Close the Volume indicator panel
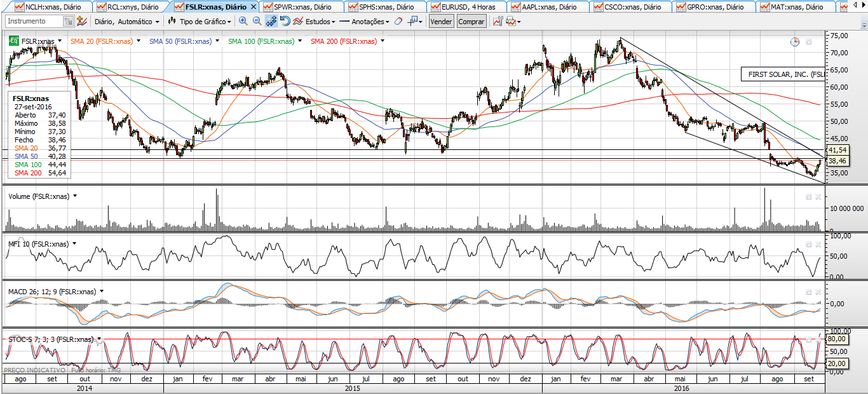The image size is (868, 394). [818, 197]
